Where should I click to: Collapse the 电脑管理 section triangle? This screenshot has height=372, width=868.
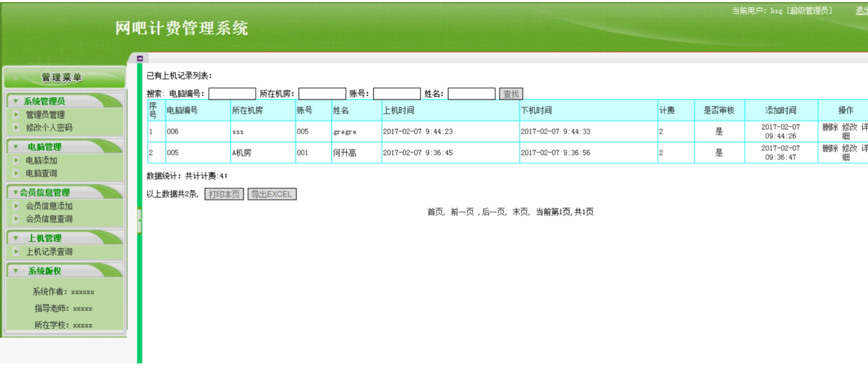(x=16, y=147)
